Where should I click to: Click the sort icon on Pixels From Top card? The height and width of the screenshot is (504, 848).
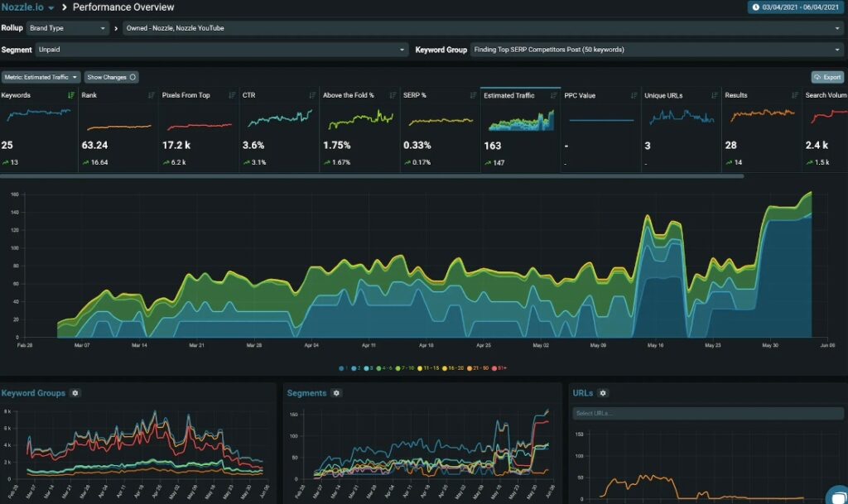point(232,95)
